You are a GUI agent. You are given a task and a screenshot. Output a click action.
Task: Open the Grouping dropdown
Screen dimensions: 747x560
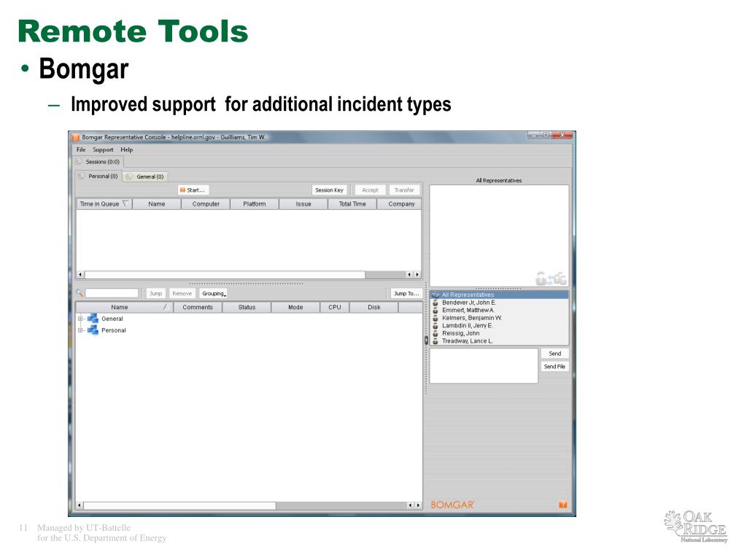[214, 293]
